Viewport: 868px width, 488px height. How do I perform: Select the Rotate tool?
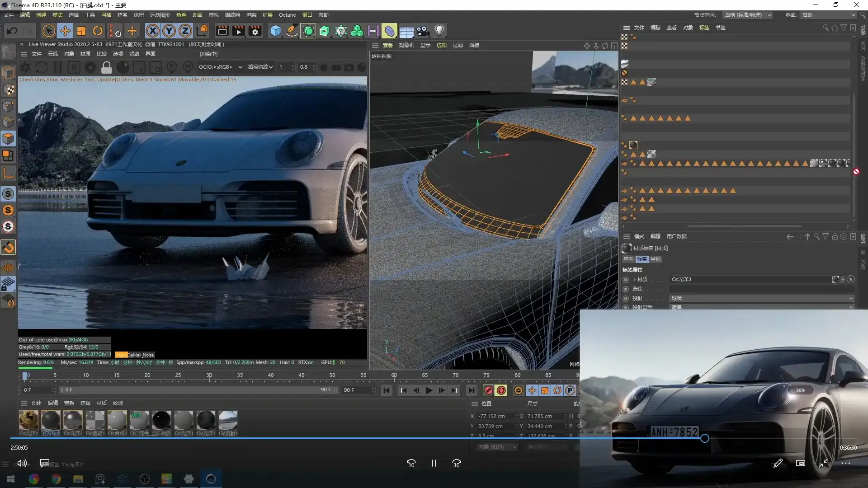point(98,31)
